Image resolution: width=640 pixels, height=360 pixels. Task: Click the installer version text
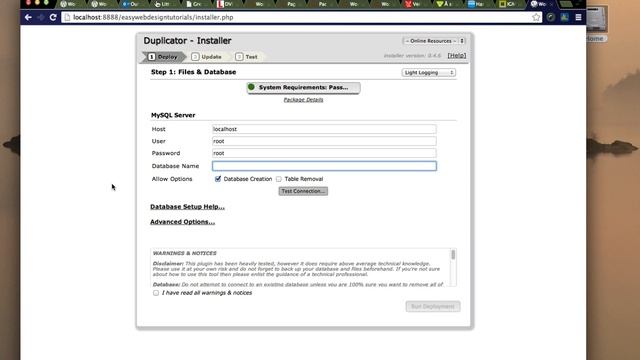pos(412,56)
